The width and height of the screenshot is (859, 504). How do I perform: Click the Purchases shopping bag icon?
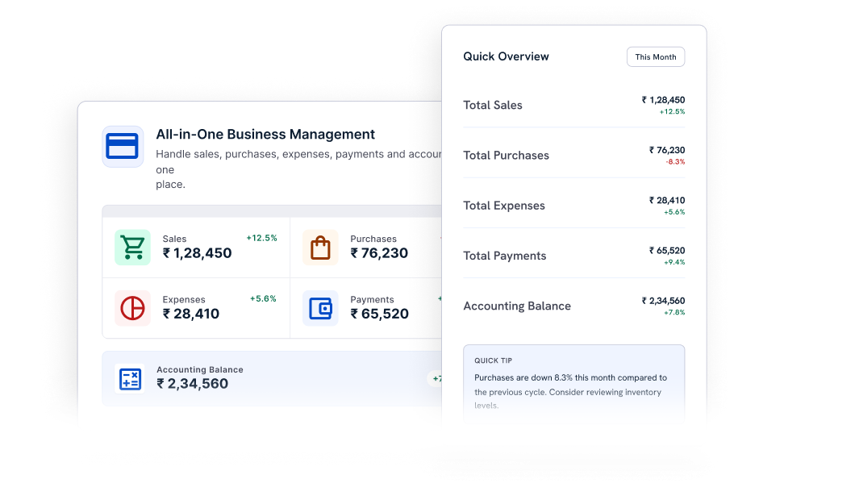point(320,247)
